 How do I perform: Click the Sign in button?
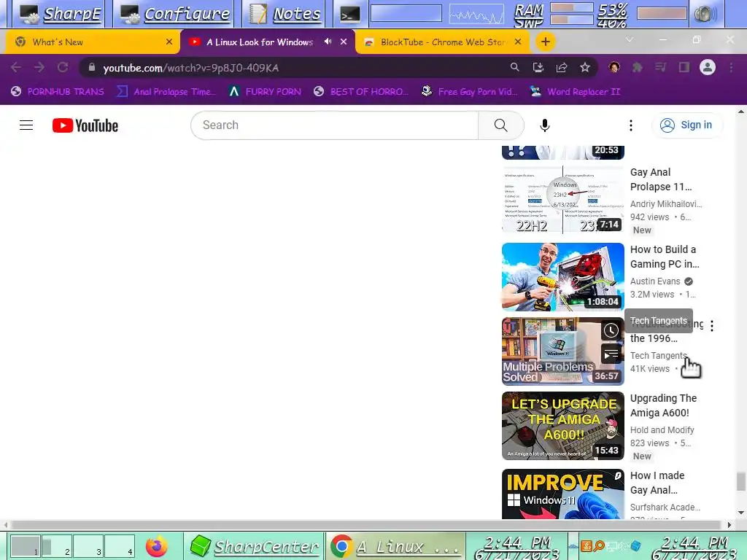coord(686,125)
